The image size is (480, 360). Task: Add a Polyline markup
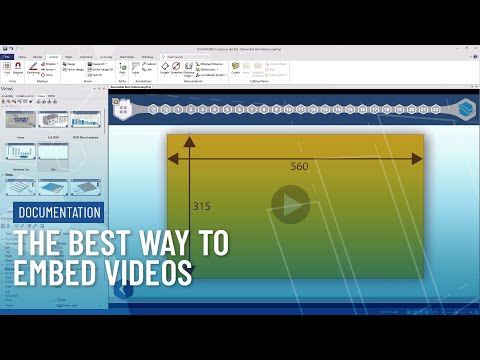pos(49,64)
